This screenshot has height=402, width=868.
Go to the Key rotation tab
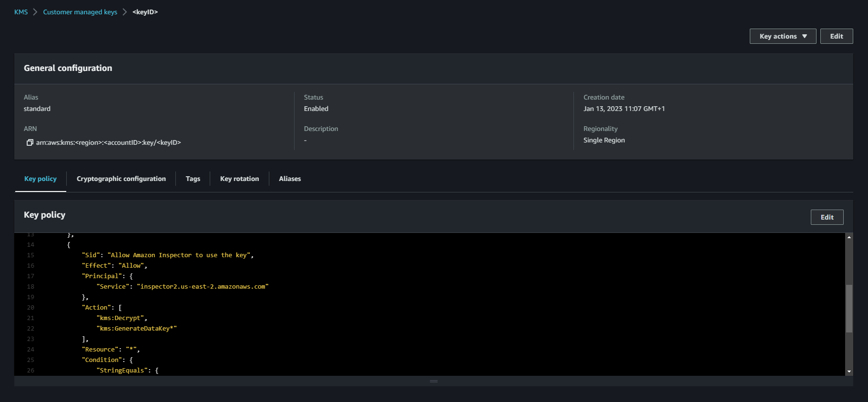pyautogui.click(x=239, y=179)
